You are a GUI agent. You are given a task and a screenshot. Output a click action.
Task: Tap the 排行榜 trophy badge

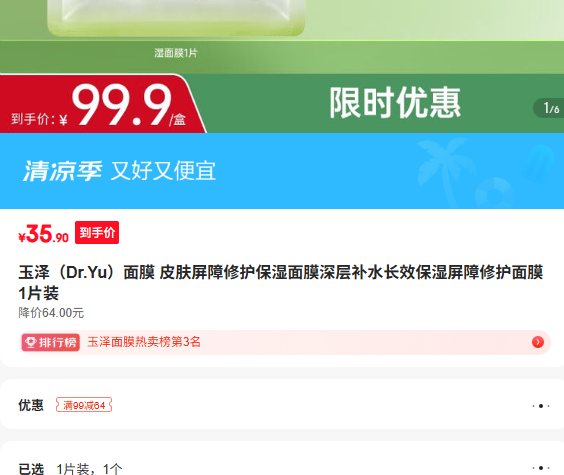coord(50,342)
